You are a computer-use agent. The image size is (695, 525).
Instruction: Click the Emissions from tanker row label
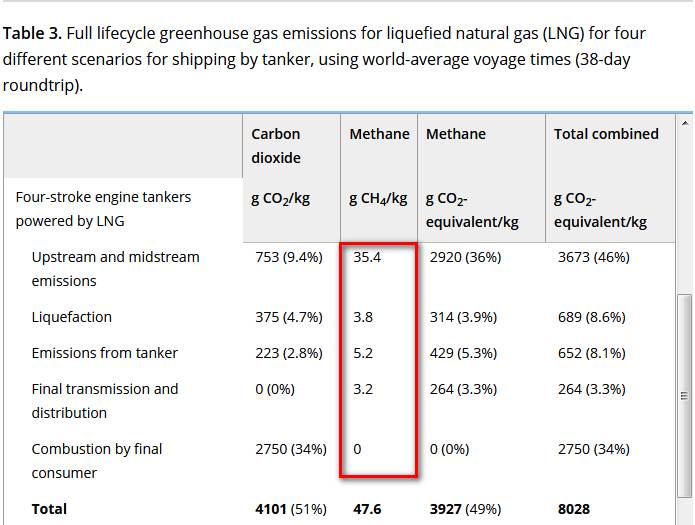(105, 353)
